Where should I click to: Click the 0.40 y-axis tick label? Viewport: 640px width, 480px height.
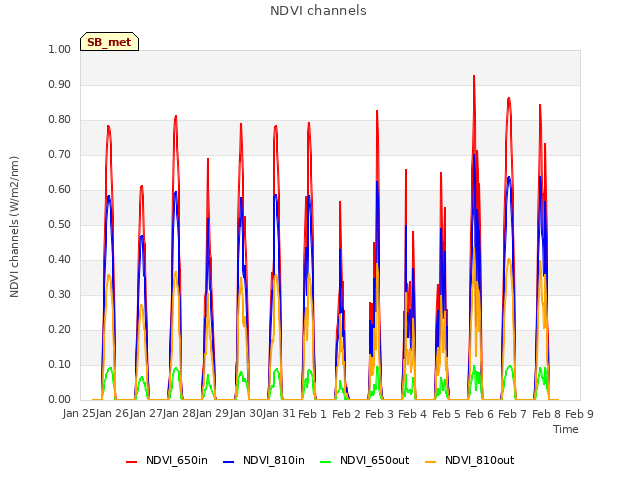[60, 260]
